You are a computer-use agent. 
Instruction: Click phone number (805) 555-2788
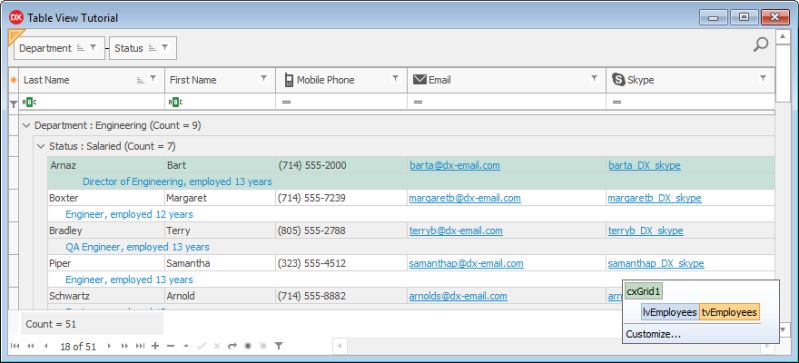click(x=312, y=231)
